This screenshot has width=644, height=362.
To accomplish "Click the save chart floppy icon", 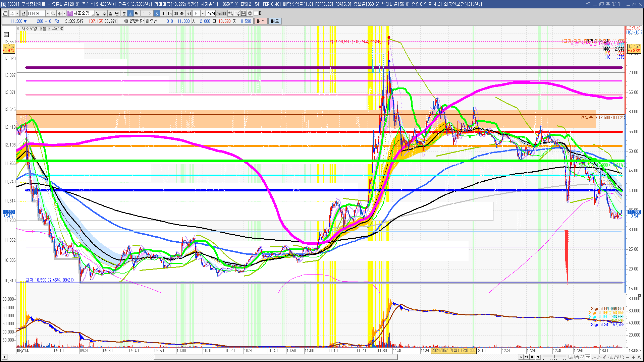I will (x=244, y=13).
